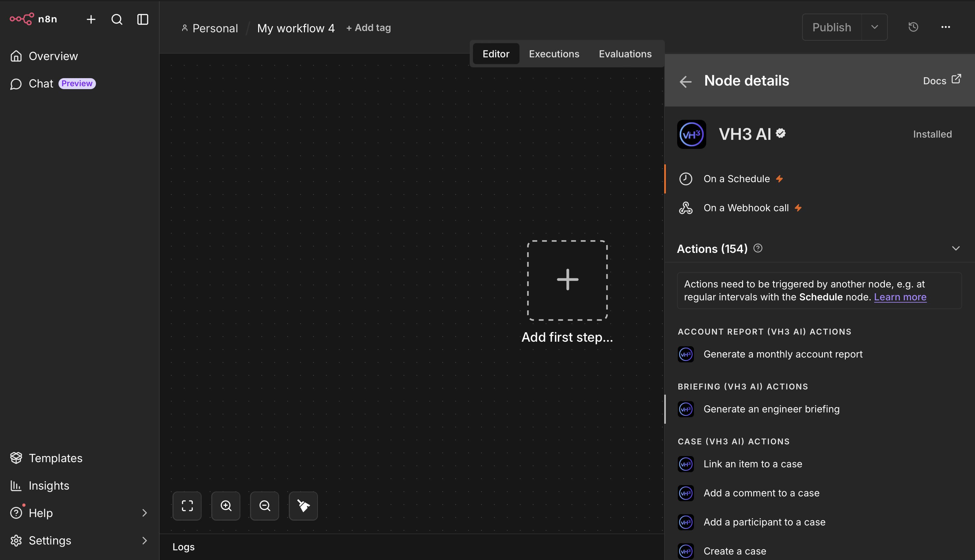The image size is (975, 560).
Task: Open search with the magnifier icon
Action: point(117,19)
